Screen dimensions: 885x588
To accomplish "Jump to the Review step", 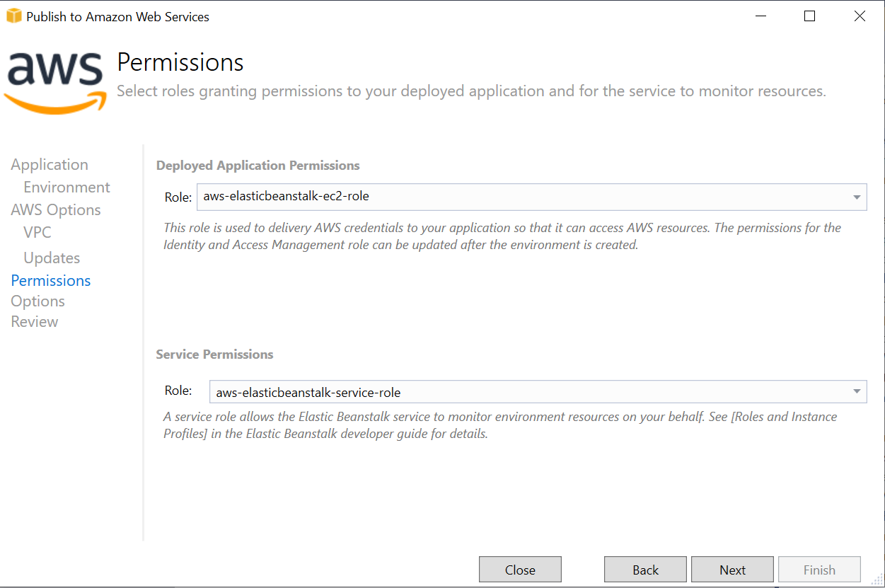I will coord(34,321).
